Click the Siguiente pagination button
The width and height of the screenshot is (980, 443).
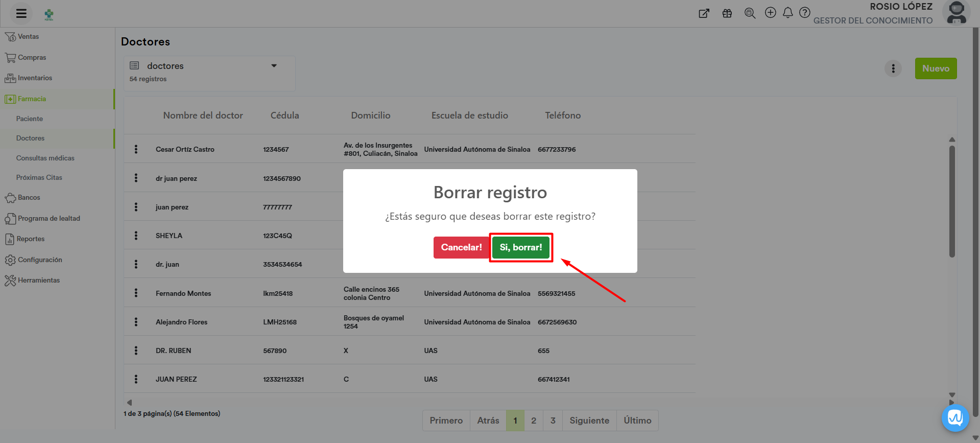pos(589,421)
